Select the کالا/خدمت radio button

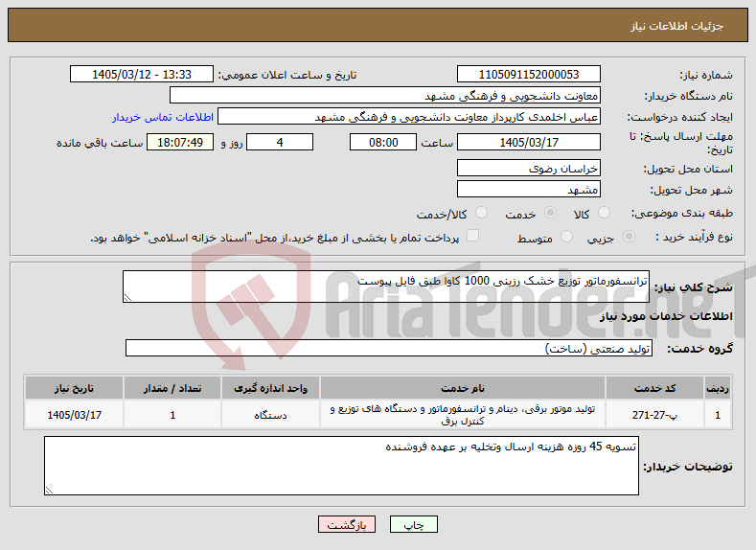481,213
